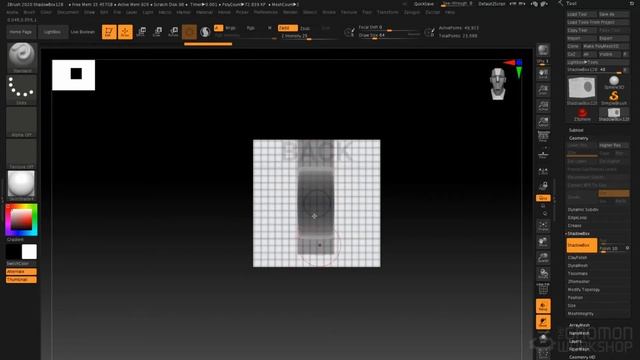Click Make PolyMesh3D button
The width and height of the screenshot is (640, 360).
[x=605, y=46]
